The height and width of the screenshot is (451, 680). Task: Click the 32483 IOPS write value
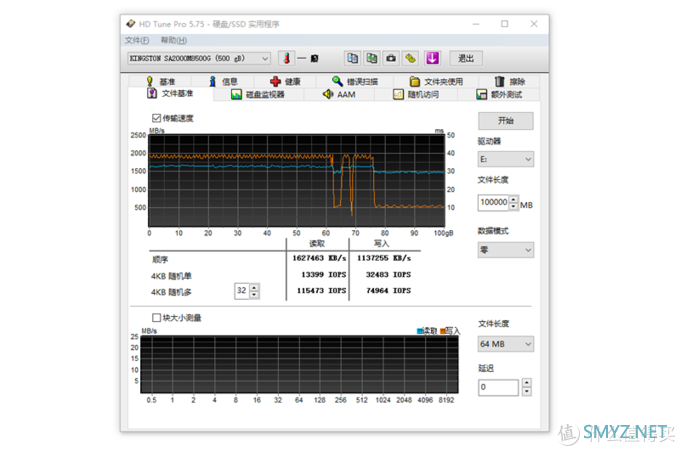(388, 275)
